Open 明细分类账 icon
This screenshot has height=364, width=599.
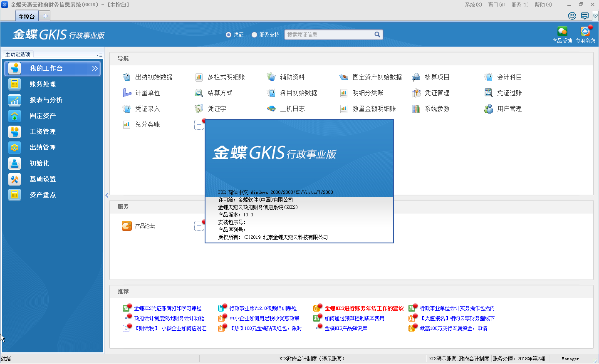(x=344, y=93)
